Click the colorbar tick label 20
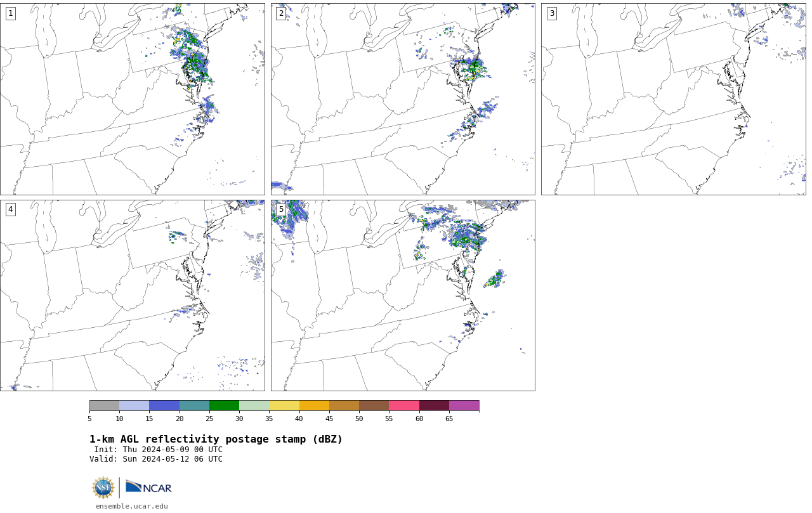 coord(180,419)
